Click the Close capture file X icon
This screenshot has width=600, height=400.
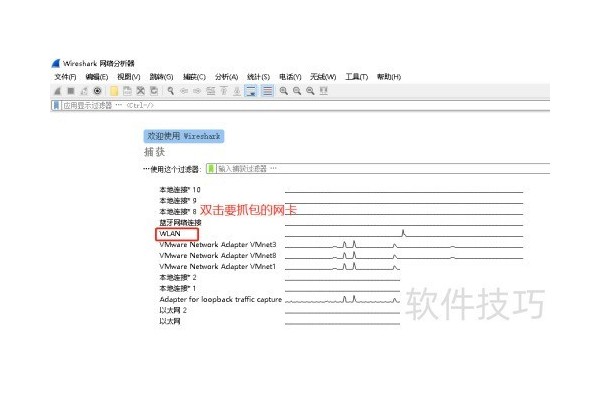tap(141, 91)
